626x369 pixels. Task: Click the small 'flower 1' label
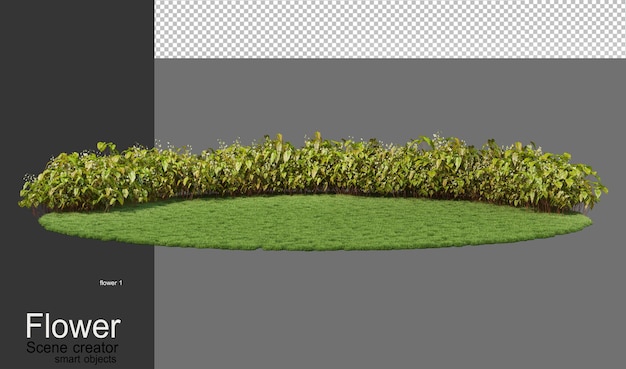pyautogui.click(x=111, y=283)
